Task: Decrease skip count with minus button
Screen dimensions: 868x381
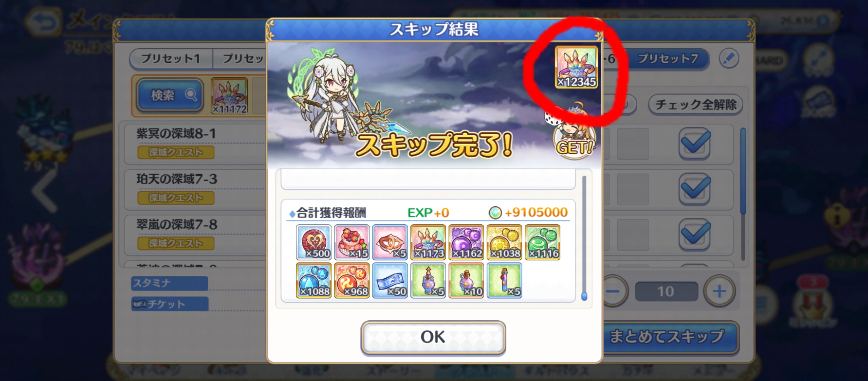Action: point(614,291)
